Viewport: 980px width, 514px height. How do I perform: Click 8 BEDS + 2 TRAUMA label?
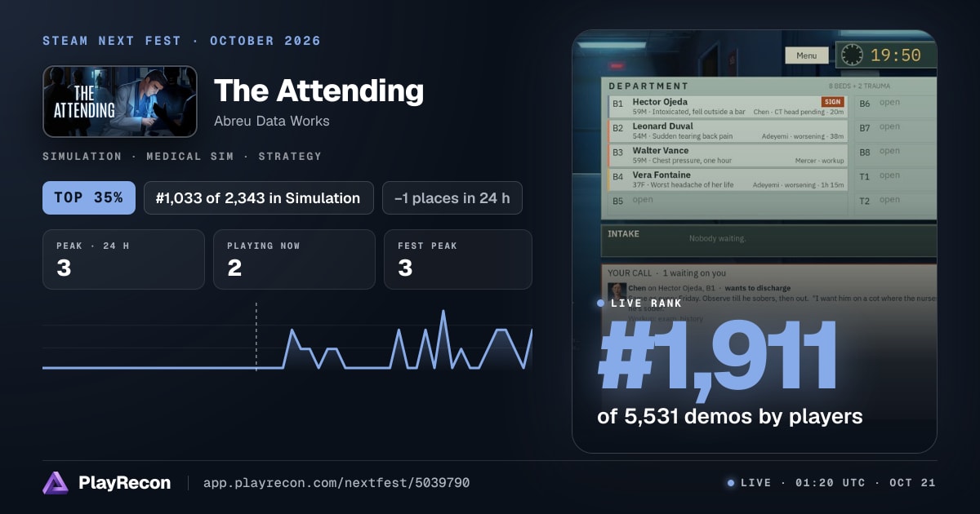point(860,86)
